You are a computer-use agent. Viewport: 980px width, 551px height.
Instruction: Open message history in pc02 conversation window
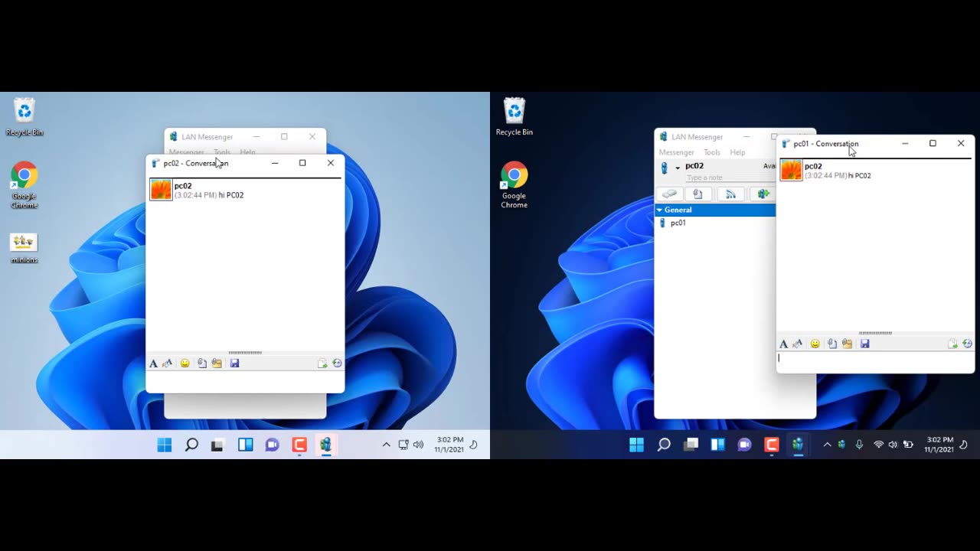click(337, 364)
